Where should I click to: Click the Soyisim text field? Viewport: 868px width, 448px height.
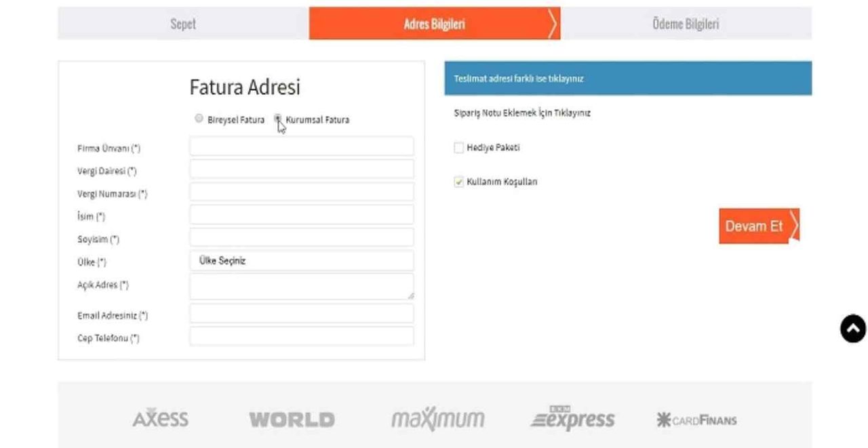[x=302, y=237]
